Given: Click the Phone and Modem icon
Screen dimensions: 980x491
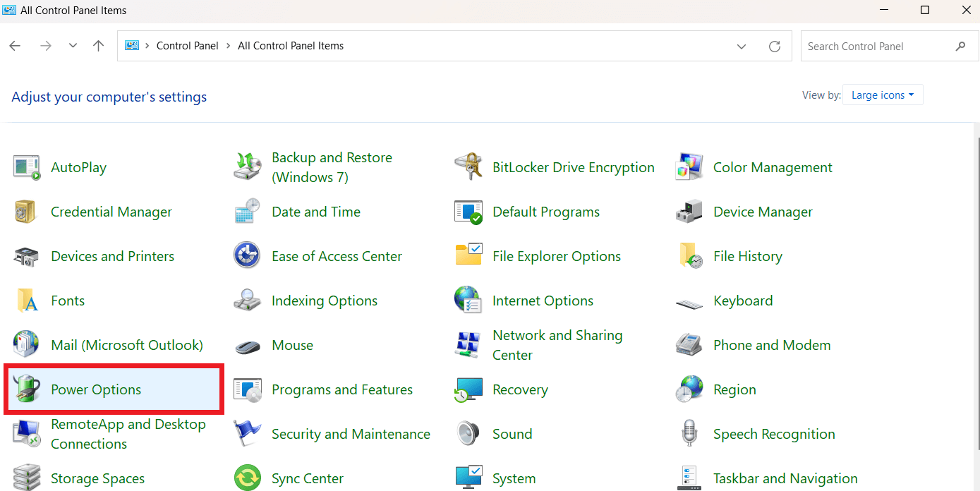Looking at the screenshot, I should click(689, 345).
